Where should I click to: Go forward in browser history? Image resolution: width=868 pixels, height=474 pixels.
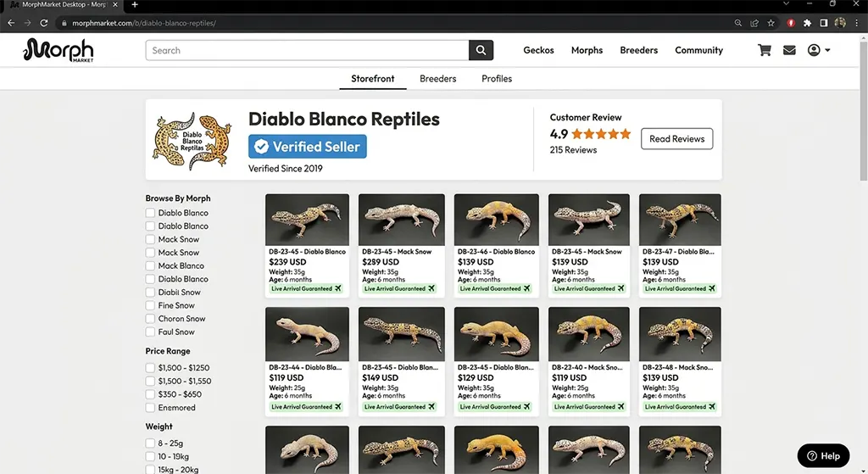tap(27, 23)
